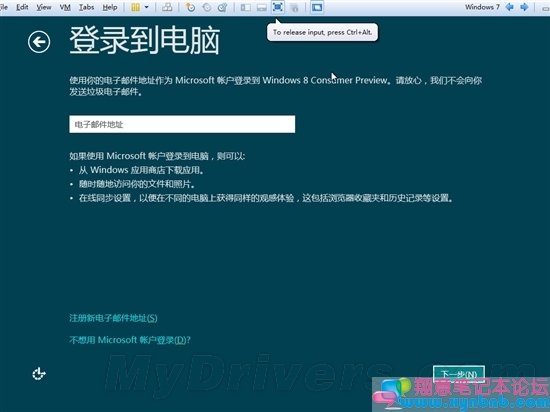Click the 电子邮件地址 input field

click(182, 124)
